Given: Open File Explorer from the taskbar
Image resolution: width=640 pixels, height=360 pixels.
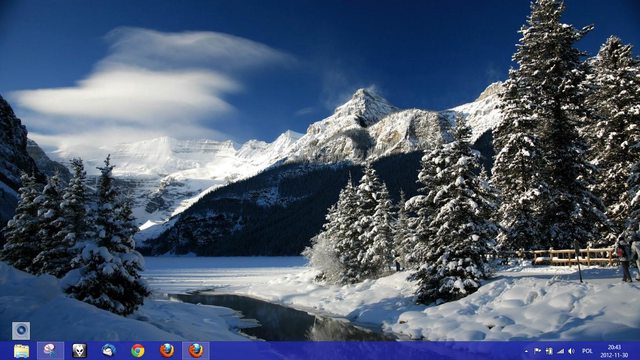Looking at the screenshot, I should tap(21, 351).
